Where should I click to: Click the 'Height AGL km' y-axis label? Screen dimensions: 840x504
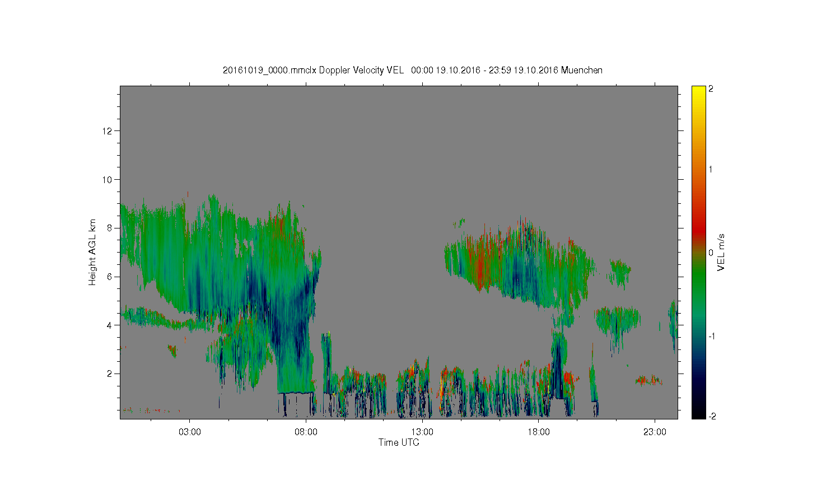tap(92, 252)
